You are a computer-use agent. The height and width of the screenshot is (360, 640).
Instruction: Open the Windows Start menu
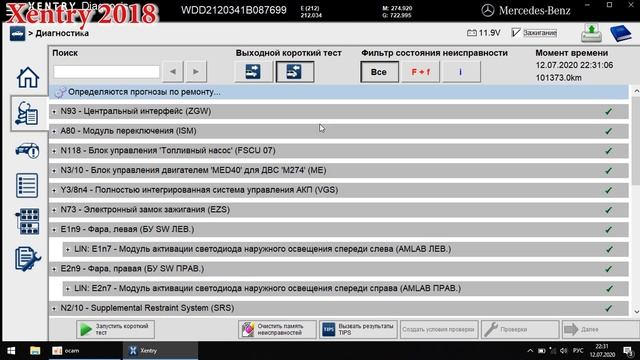coord(11,351)
